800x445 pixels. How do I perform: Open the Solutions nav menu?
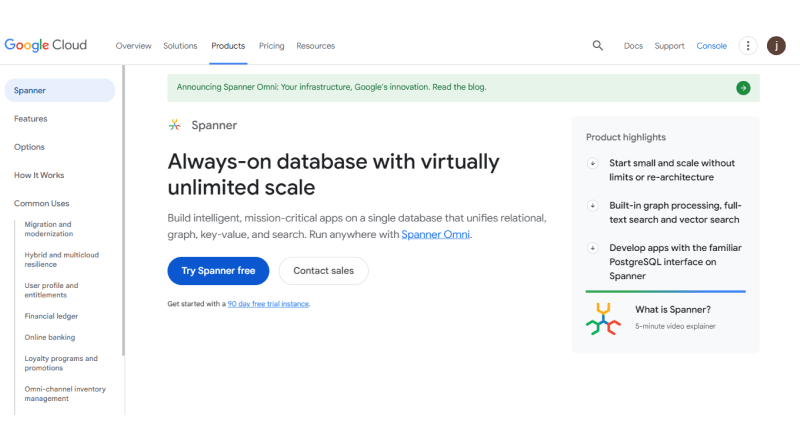180,46
